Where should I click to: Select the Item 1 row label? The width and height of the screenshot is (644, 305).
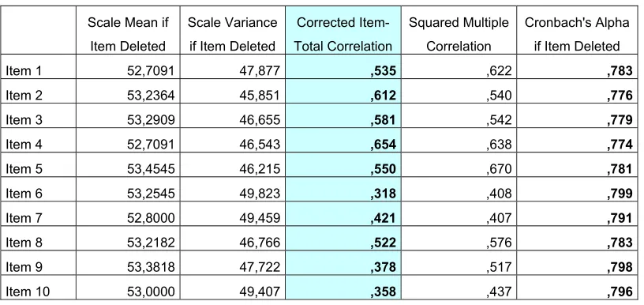pyautogui.click(x=24, y=71)
